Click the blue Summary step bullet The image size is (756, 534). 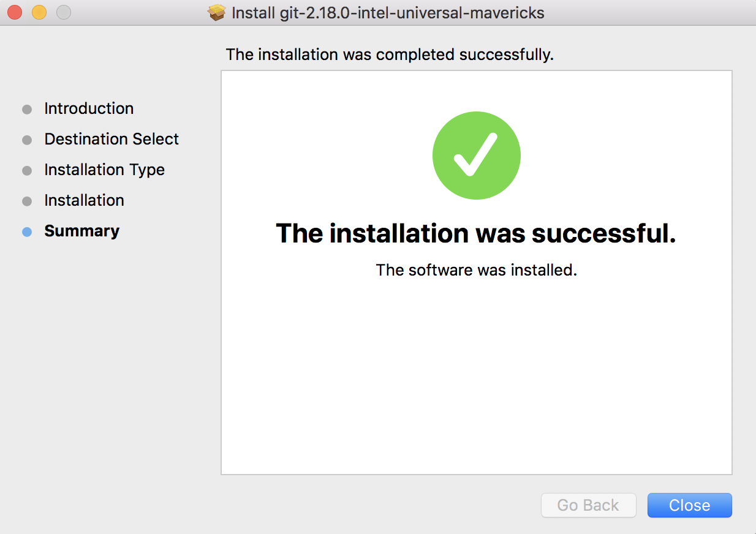point(27,232)
